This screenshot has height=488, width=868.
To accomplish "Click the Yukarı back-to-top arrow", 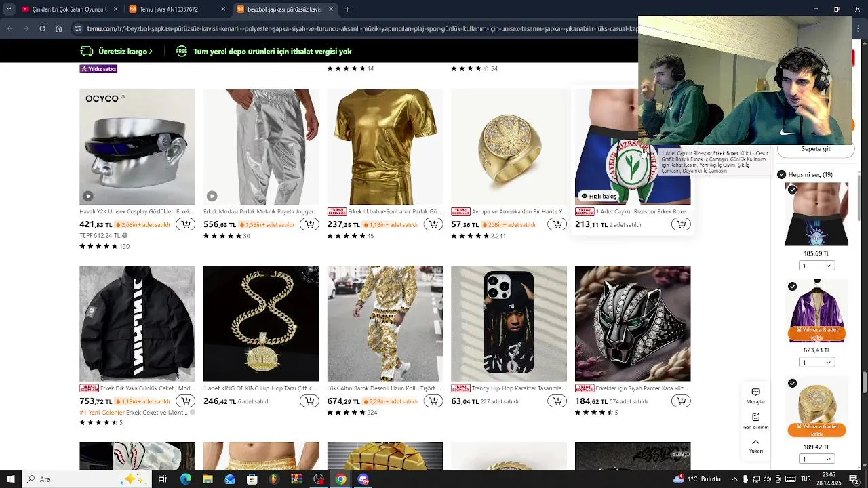I will [755, 446].
